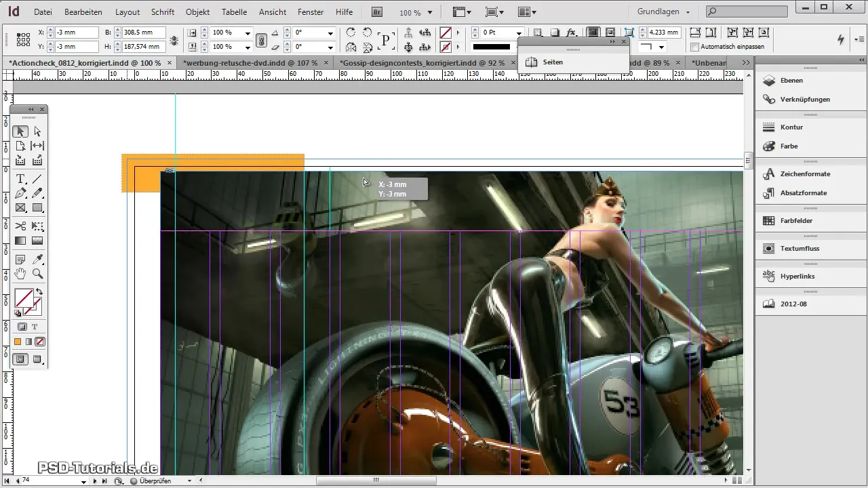Rotate 90° clockwise in control panel

pyautogui.click(x=351, y=33)
